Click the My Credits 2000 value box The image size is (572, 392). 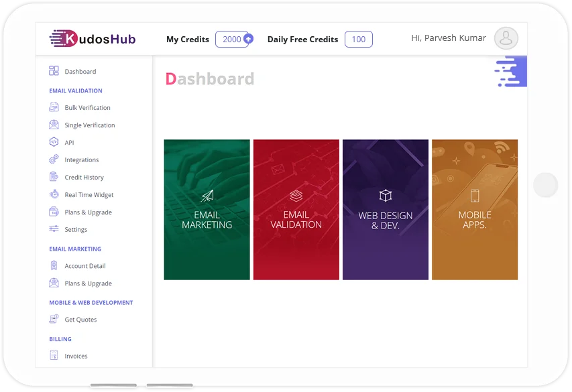click(x=232, y=39)
